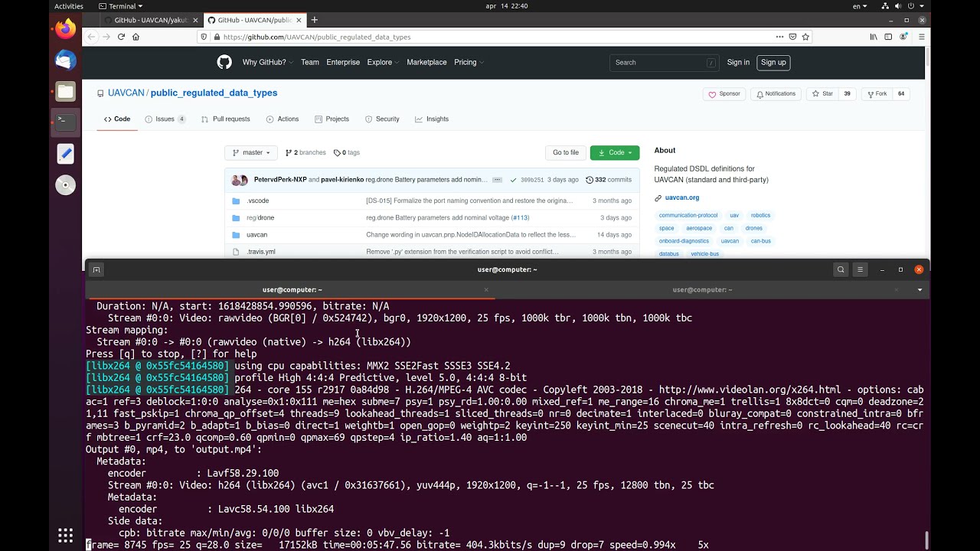The image size is (980, 551).
Task: Open Firefox account icon
Action: coord(904,37)
